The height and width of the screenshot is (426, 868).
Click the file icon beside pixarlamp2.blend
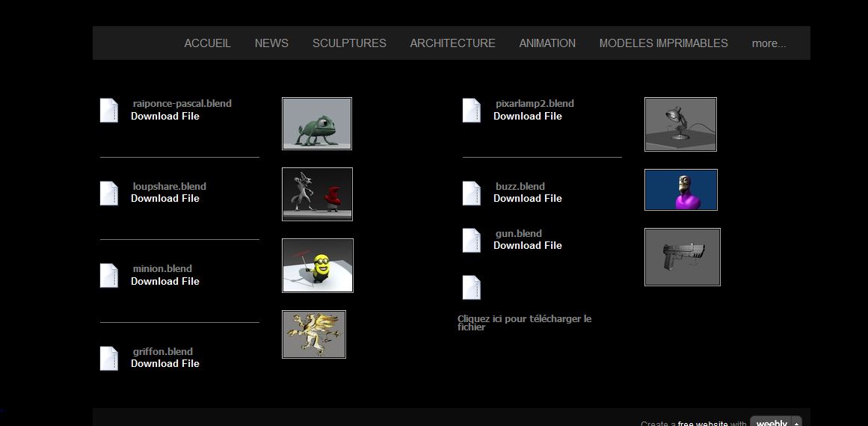472,110
